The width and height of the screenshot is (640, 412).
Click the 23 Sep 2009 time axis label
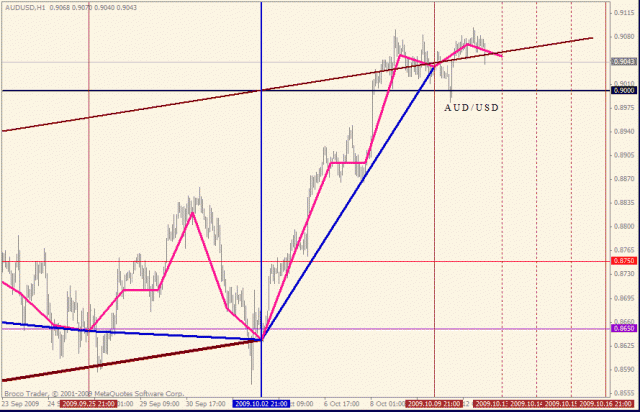[x=20, y=403]
